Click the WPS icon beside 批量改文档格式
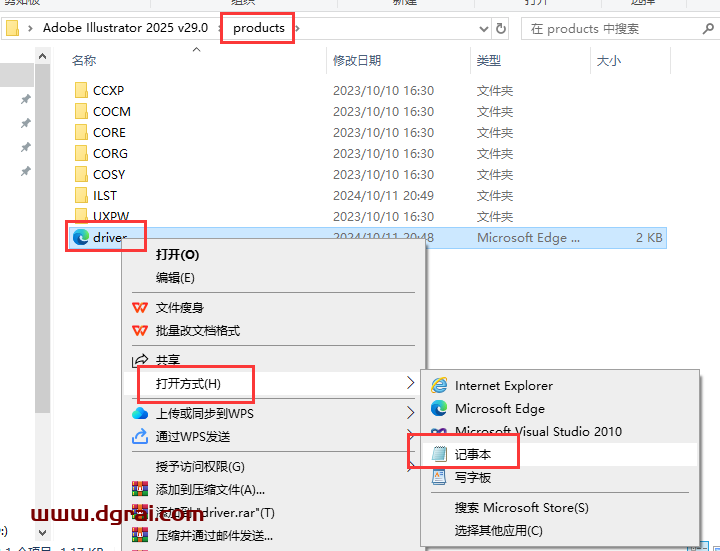Image resolution: width=720 pixels, height=551 pixels. click(140, 331)
